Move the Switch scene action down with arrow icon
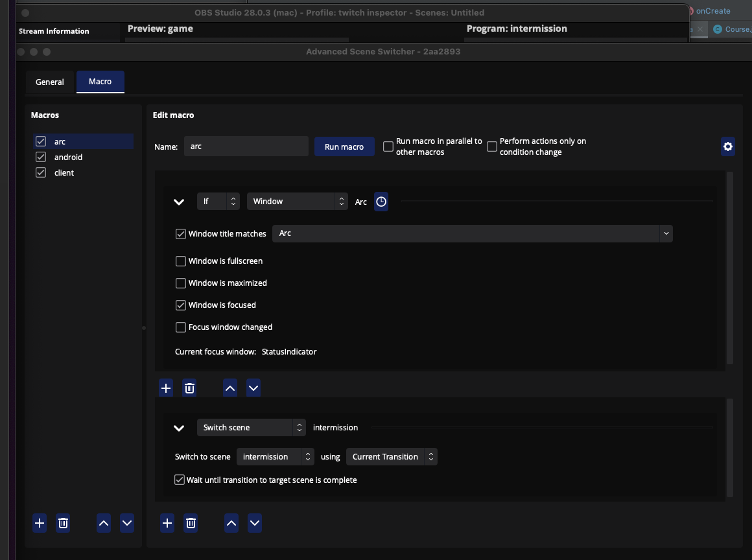This screenshot has width=752, height=560. pyautogui.click(x=254, y=523)
